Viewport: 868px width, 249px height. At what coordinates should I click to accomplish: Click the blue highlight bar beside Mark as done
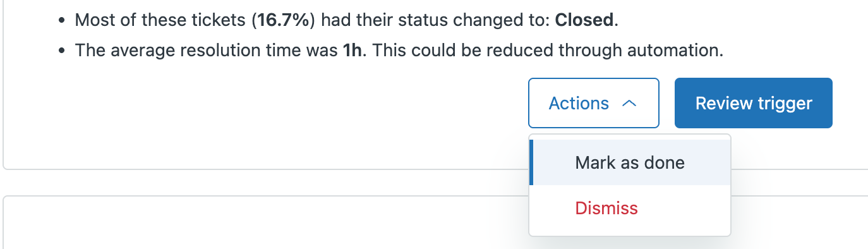click(x=531, y=162)
